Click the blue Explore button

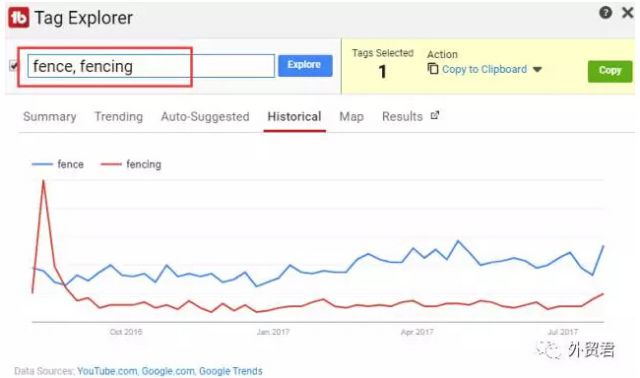point(305,65)
